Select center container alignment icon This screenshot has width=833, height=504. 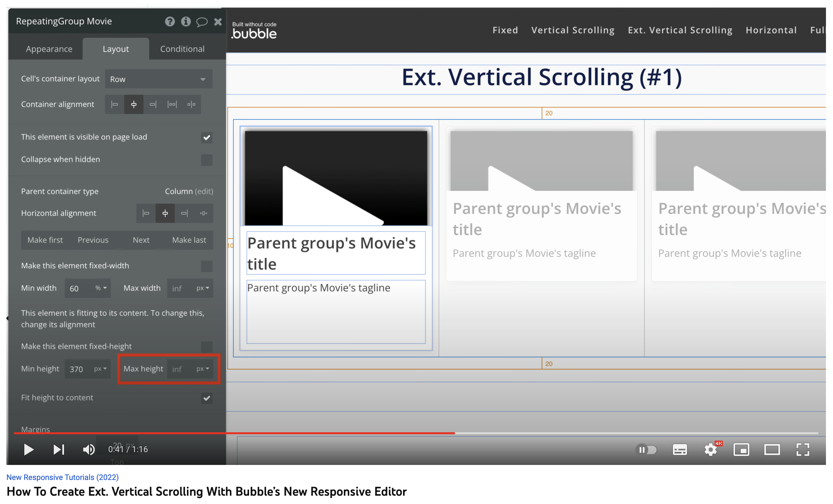[133, 104]
